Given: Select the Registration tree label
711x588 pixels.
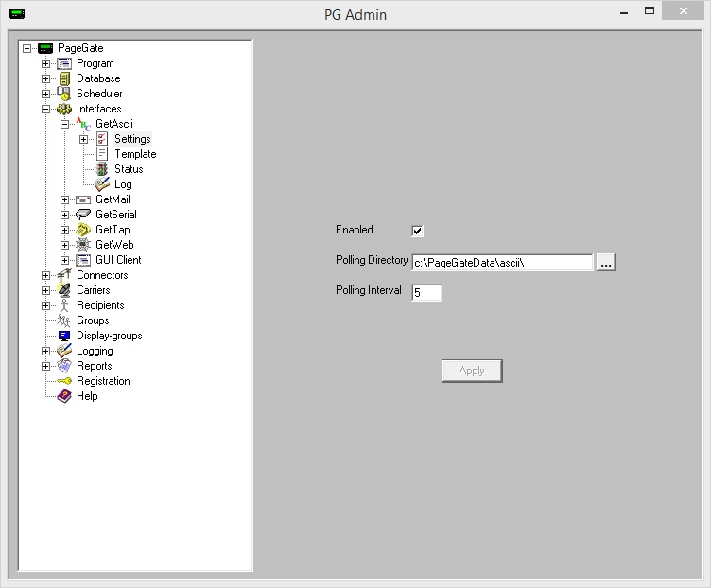Looking at the screenshot, I should [103, 381].
